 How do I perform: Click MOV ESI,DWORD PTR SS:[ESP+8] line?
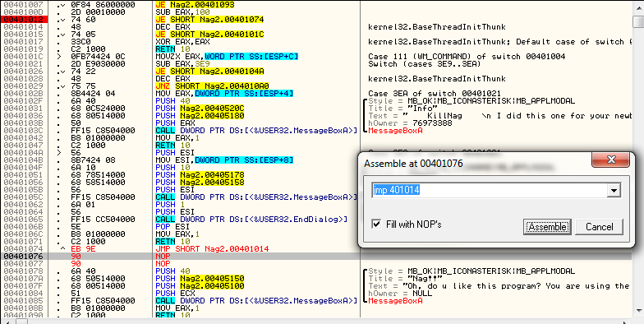tap(224, 160)
